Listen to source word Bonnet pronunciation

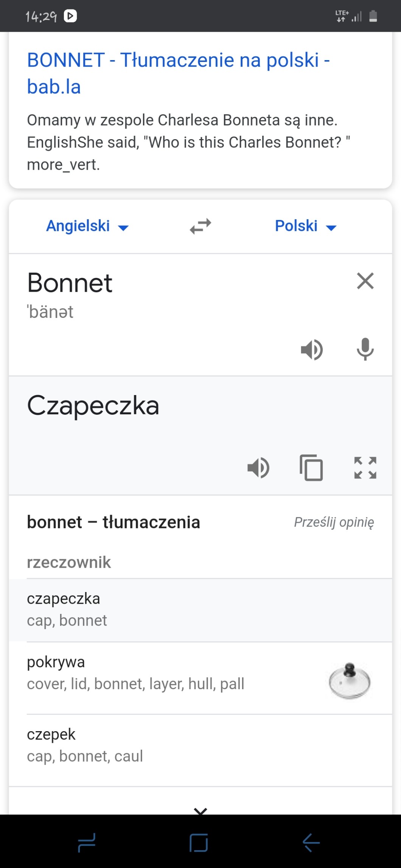(311, 349)
